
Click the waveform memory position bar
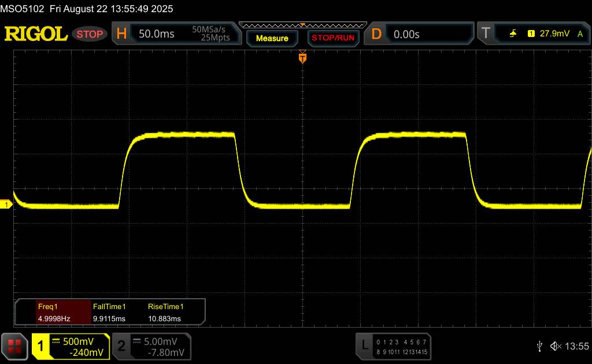click(x=302, y=25)
